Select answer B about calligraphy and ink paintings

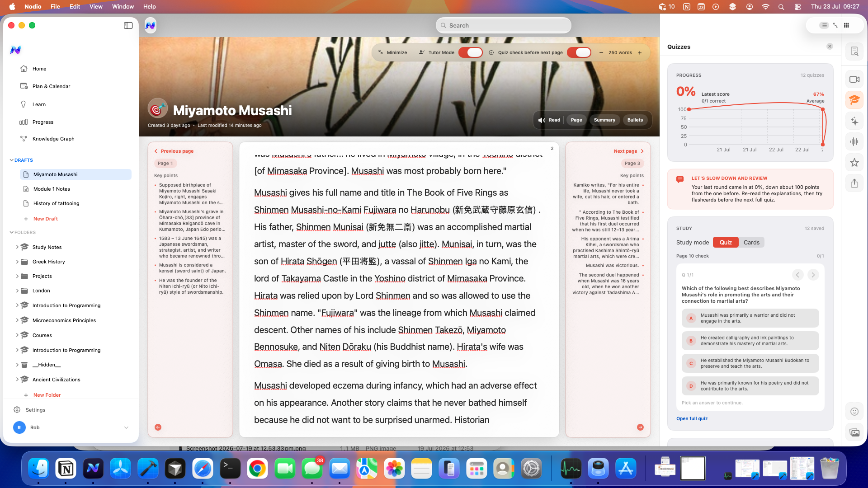(750, 341)
